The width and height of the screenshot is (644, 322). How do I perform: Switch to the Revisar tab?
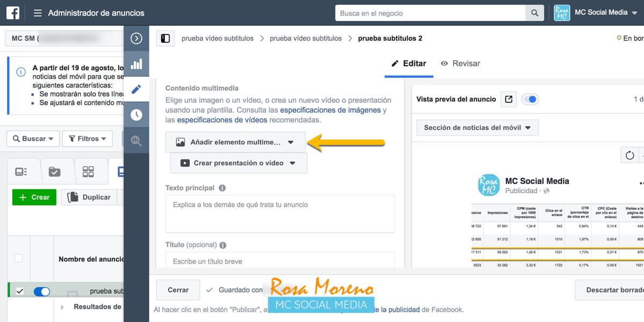click(x=460, y=63)
